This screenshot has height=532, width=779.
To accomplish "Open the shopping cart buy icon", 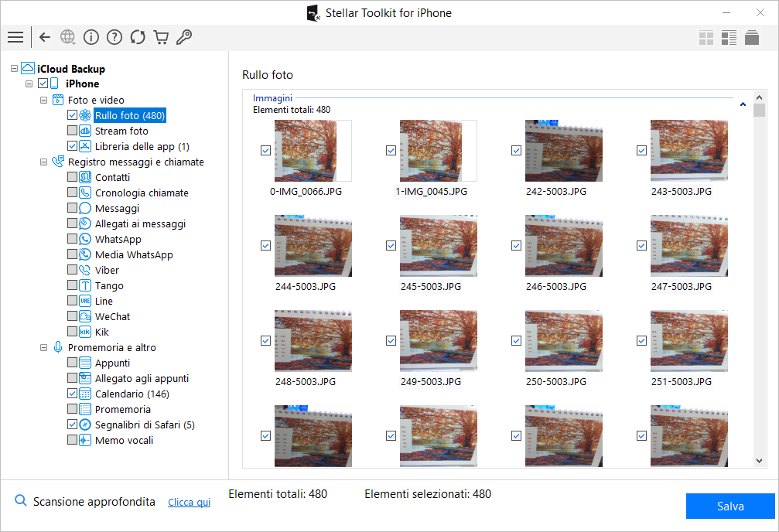I will pos(161,37).
